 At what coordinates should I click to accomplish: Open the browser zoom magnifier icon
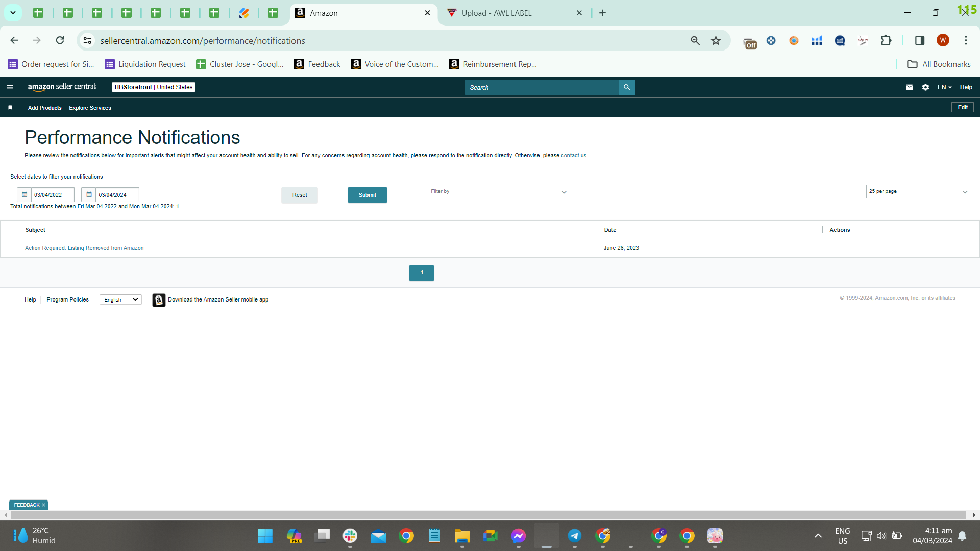click(x=695, y=40)
